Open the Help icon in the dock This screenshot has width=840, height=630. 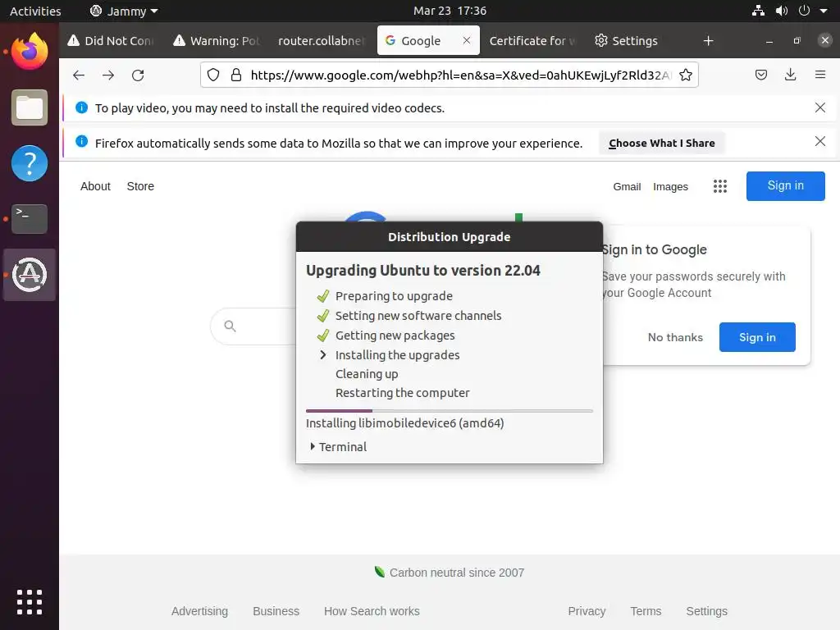[x=30, y=163]
